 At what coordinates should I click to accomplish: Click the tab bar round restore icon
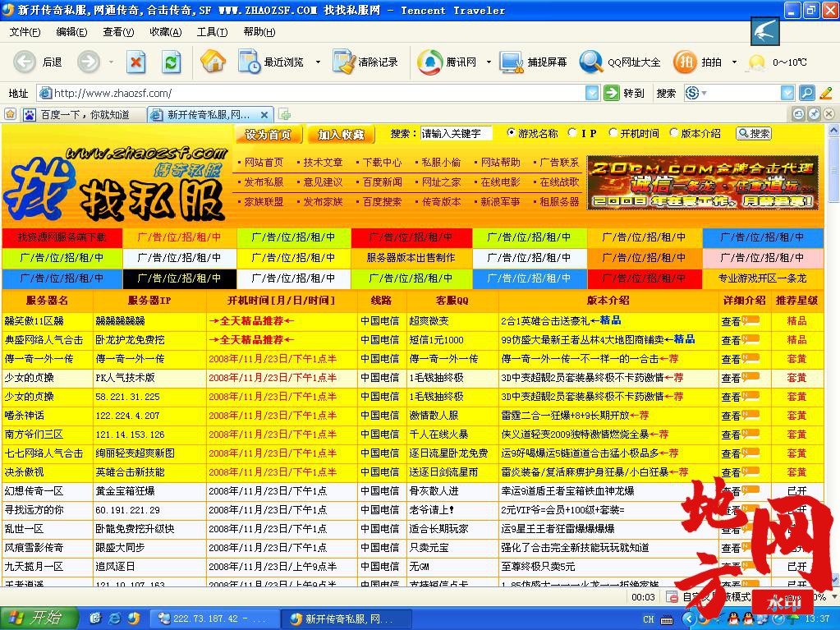click(798, 114)
